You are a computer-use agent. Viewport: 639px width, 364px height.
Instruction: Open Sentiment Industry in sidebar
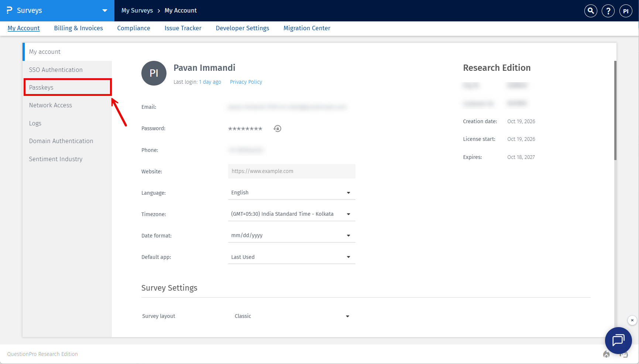pyautogui.click(x=67, y=159)
